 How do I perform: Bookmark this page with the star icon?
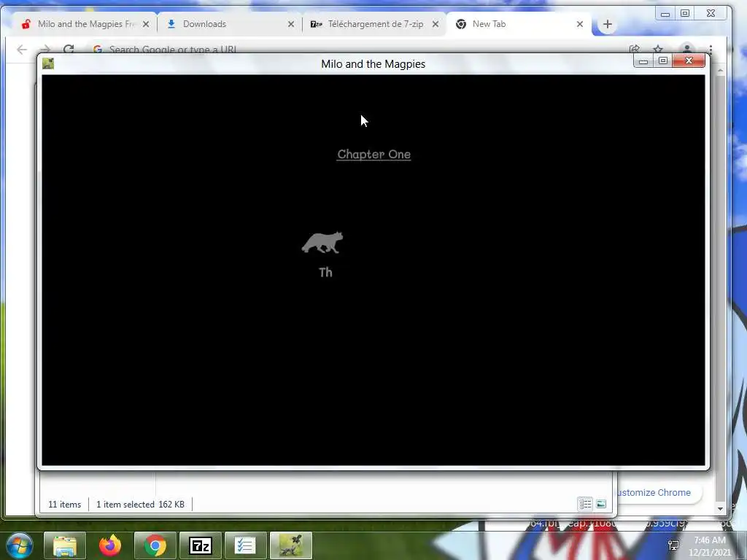[658, 49]
